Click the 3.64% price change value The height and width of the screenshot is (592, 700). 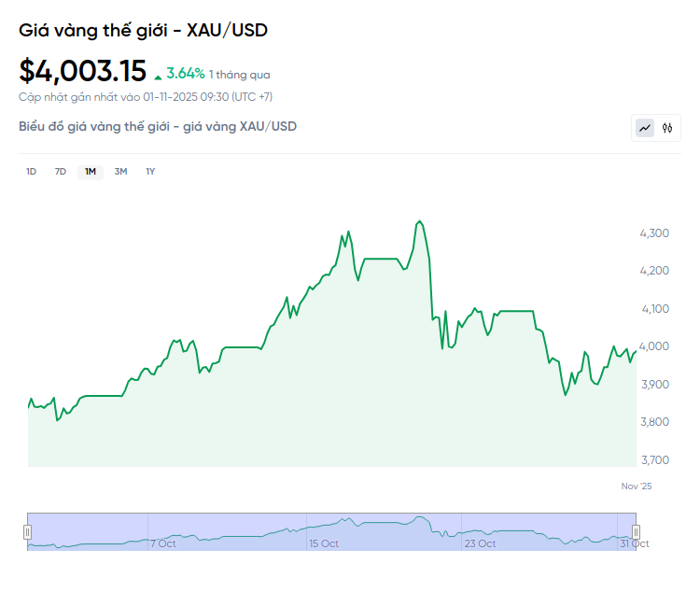(x=186, y=73)
